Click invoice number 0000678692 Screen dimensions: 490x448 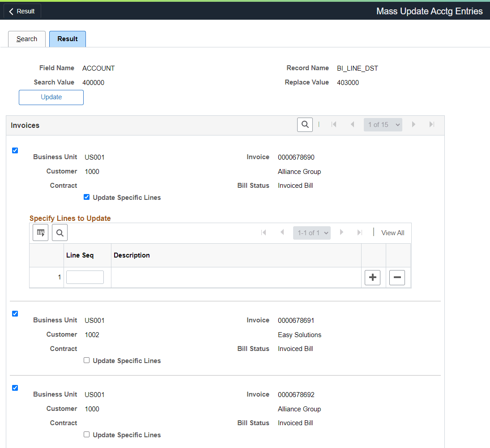[x=296, y=395]
